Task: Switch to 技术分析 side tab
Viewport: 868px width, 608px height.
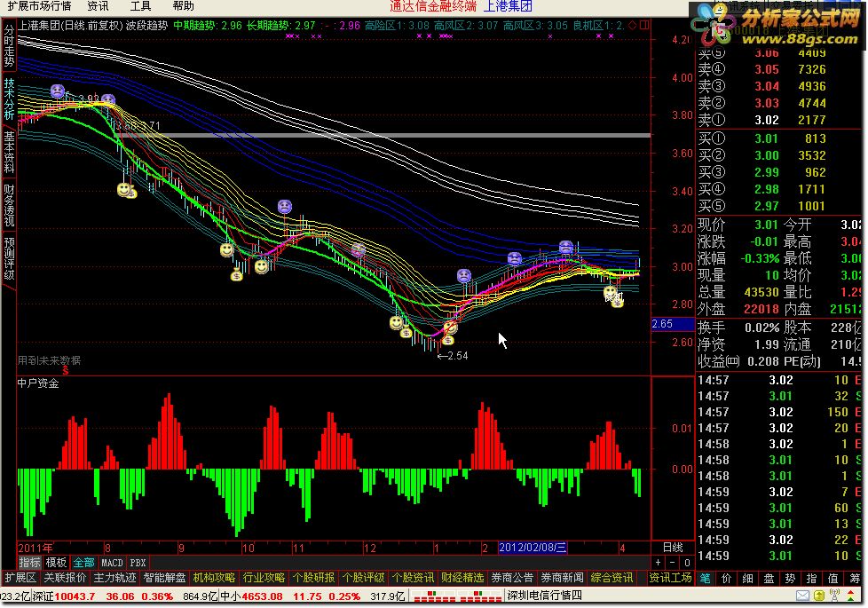Action: click(9, 99)
